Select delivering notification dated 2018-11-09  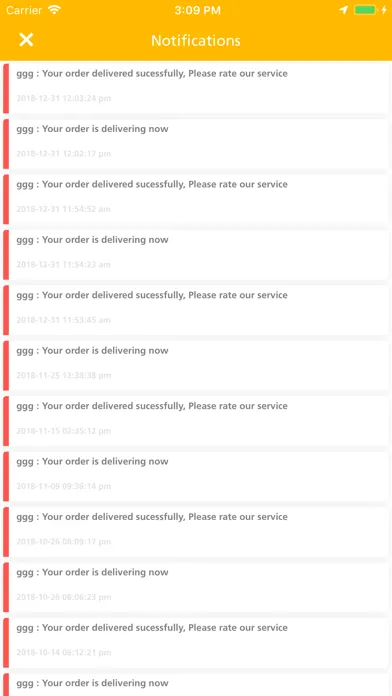196,477
